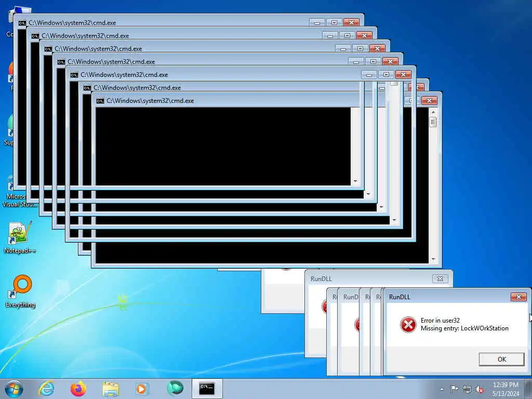The height and width of the screenshot is (399, 532).
Task: Close the cmd window that shows the scrollbar thumb
Action: (x=429, y=101)
